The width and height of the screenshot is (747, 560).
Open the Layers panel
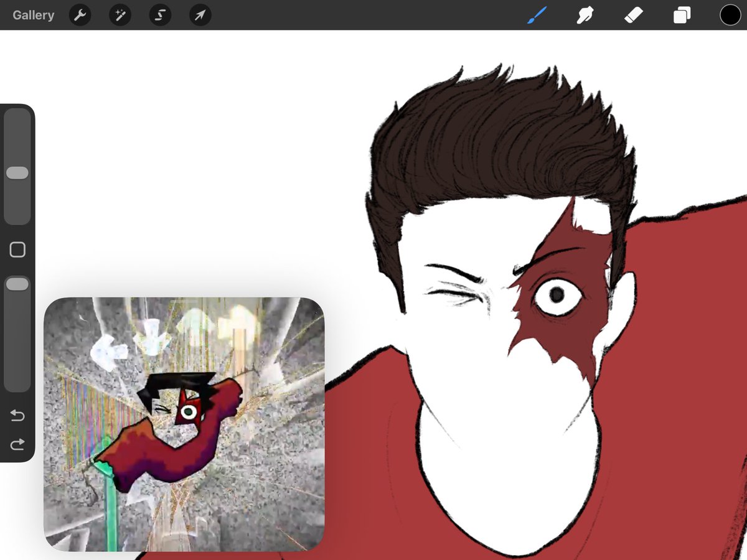[682, 15]
